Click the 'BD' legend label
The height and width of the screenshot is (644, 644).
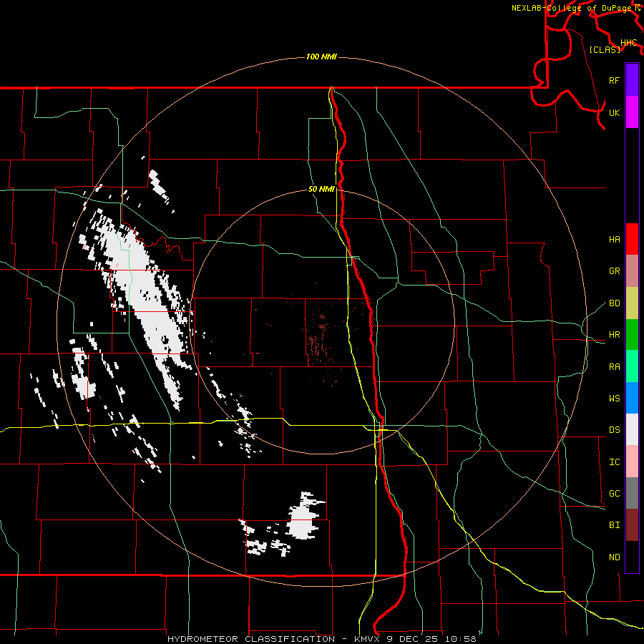(614, 303)
